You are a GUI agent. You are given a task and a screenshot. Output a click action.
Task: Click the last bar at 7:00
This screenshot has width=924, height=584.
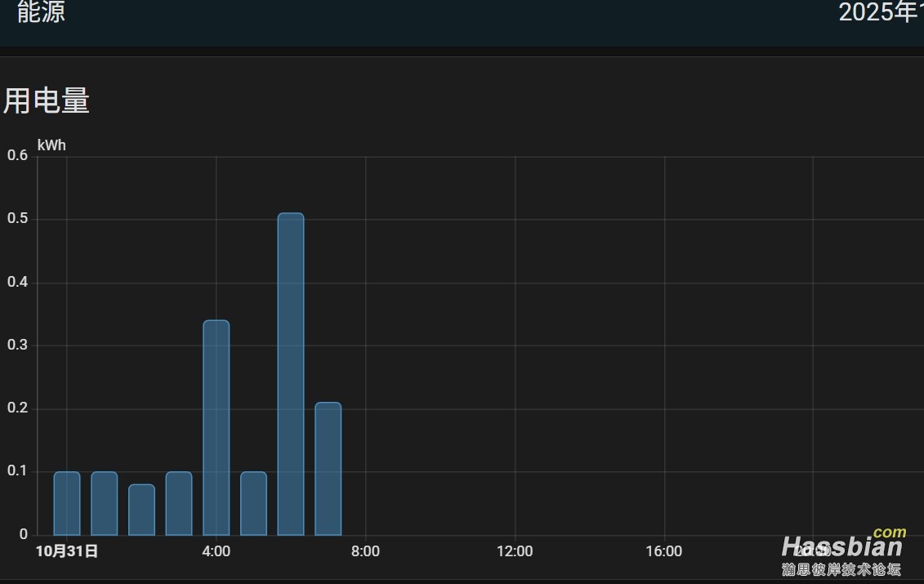328,469
